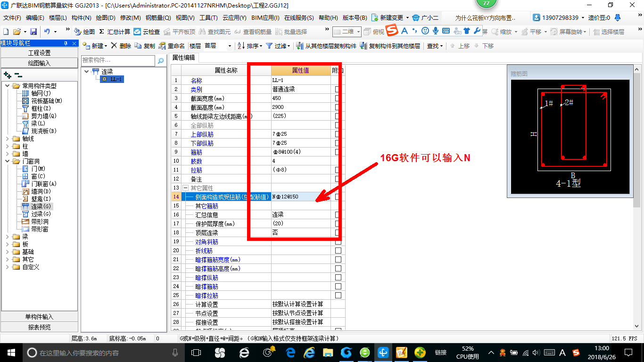This screenshot has height=362, width=644.
Task: Collapse the 门窗洞 folder
Action: pos(8,161)
